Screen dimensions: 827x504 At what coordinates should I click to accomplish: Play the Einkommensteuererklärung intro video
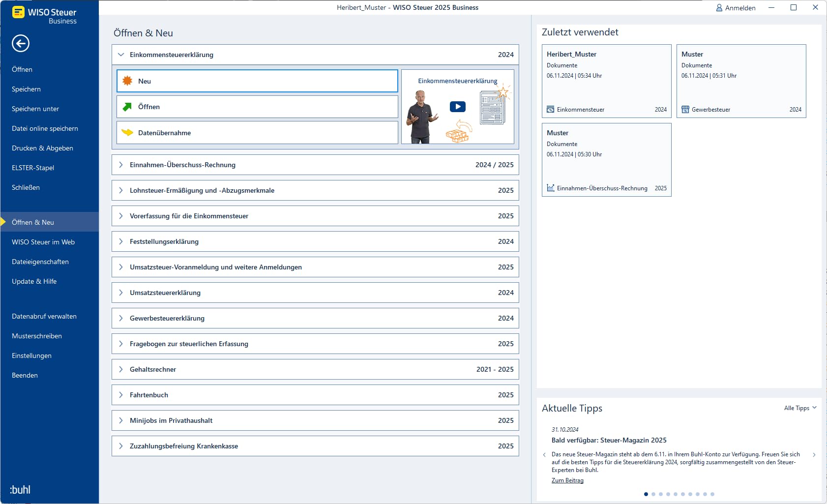point(457,107)
